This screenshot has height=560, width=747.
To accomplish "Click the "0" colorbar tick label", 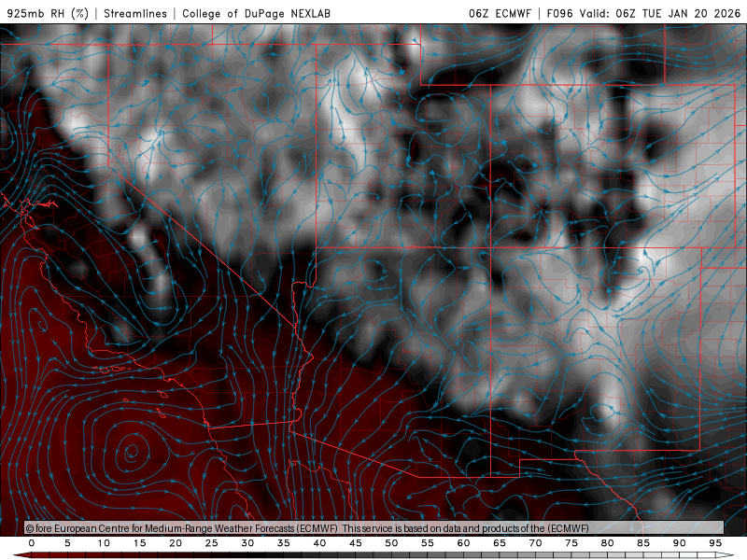I will [x=32, y=543].
